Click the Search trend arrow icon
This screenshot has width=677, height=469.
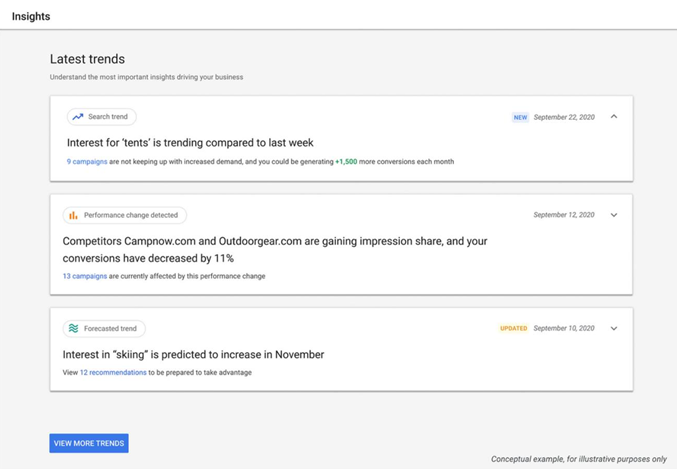pos(78,117)
